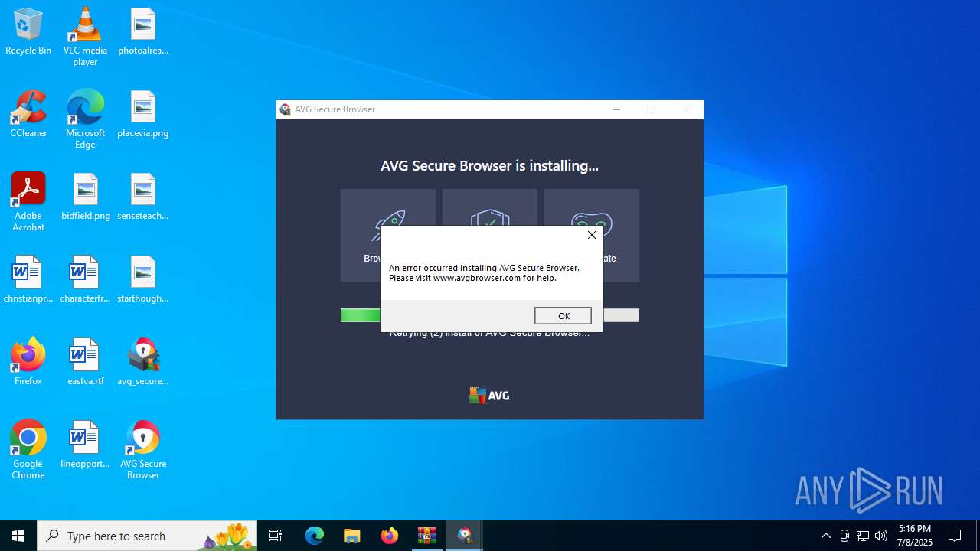Click the installation progress bar
This screenshot has width=980, height=551.
pos(490,315)
